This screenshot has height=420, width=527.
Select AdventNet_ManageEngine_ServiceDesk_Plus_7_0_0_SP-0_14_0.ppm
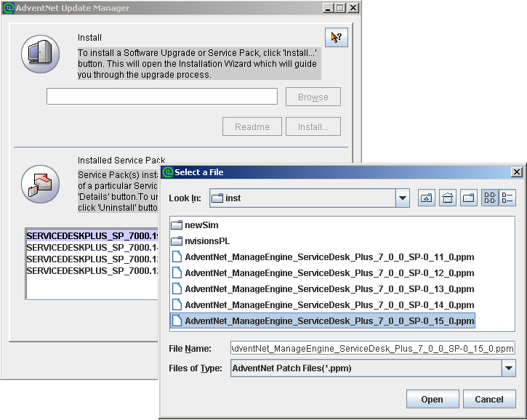click(x=329, y=304)
